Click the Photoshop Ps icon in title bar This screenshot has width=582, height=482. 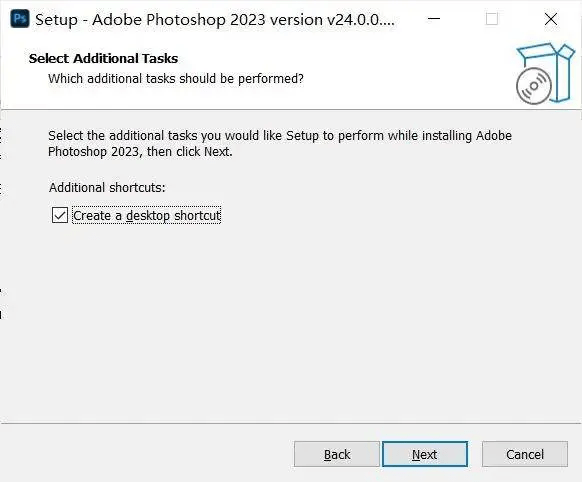20,19
